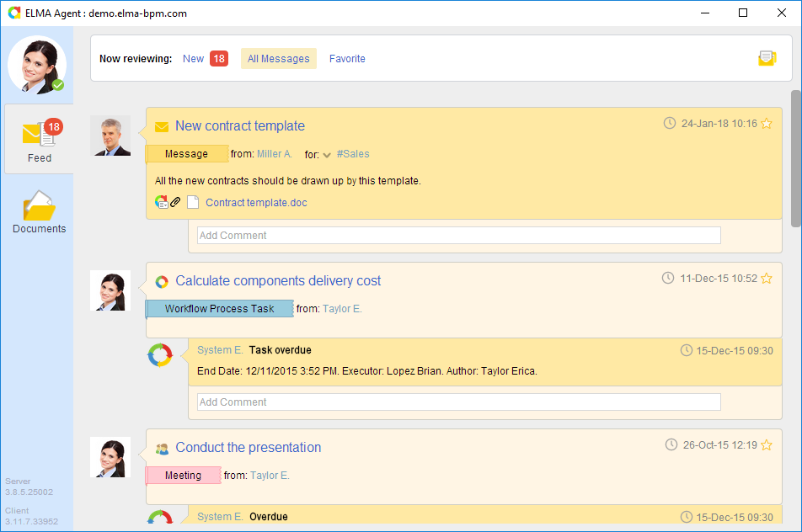This screenshot has height=532, width=802.
Task: Click the user profile avatar at top left
Action: coord(36,65)
